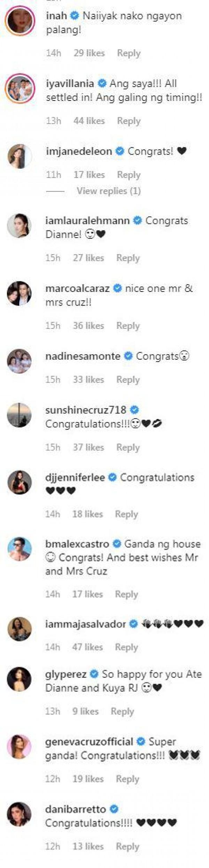
Task: Open bmalexcastro's profile picture
Action: click(x=20, y=549)
